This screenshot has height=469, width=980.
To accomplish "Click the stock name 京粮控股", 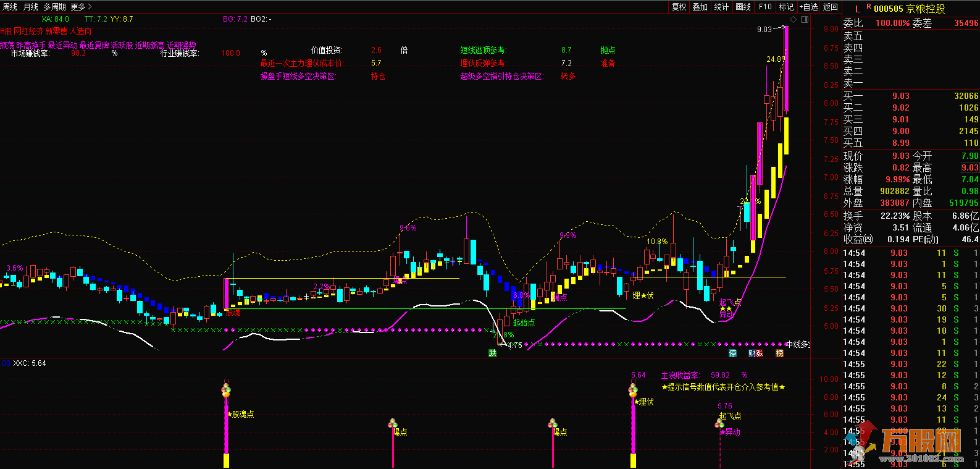I will (926, 9).
